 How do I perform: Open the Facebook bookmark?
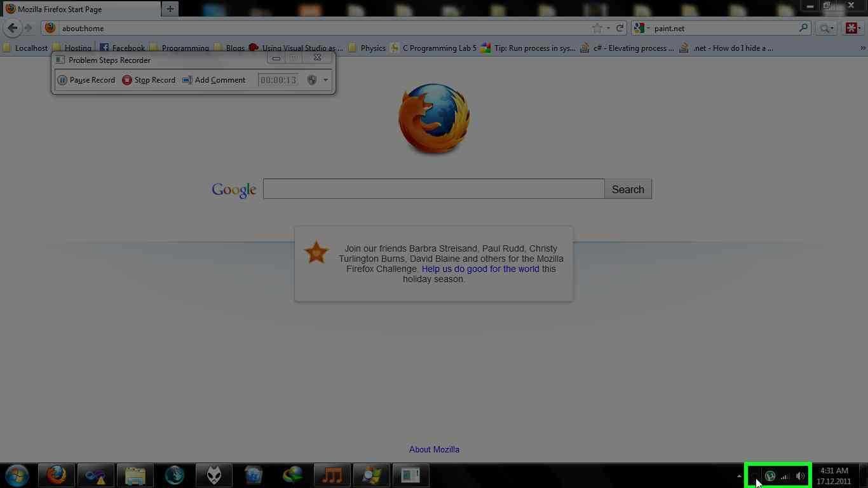[x=123, y=48]
